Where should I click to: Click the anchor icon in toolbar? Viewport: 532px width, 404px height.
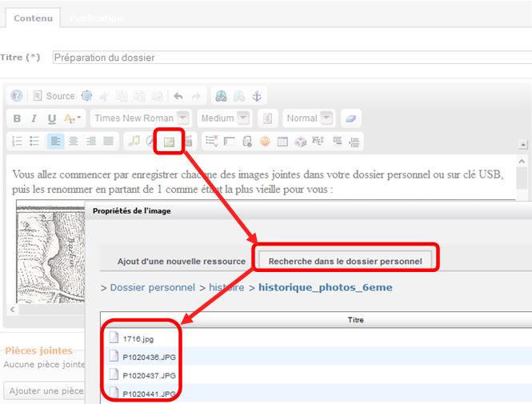257,96
